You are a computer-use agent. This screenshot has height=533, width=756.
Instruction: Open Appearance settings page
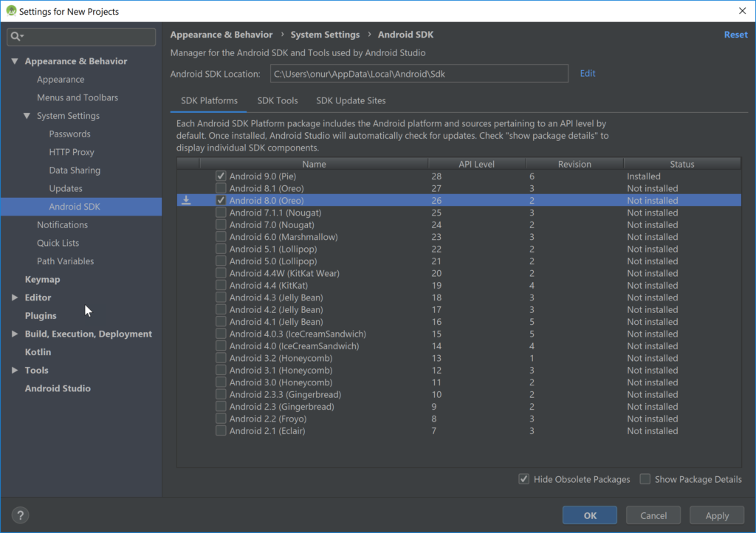coord(61,79)
